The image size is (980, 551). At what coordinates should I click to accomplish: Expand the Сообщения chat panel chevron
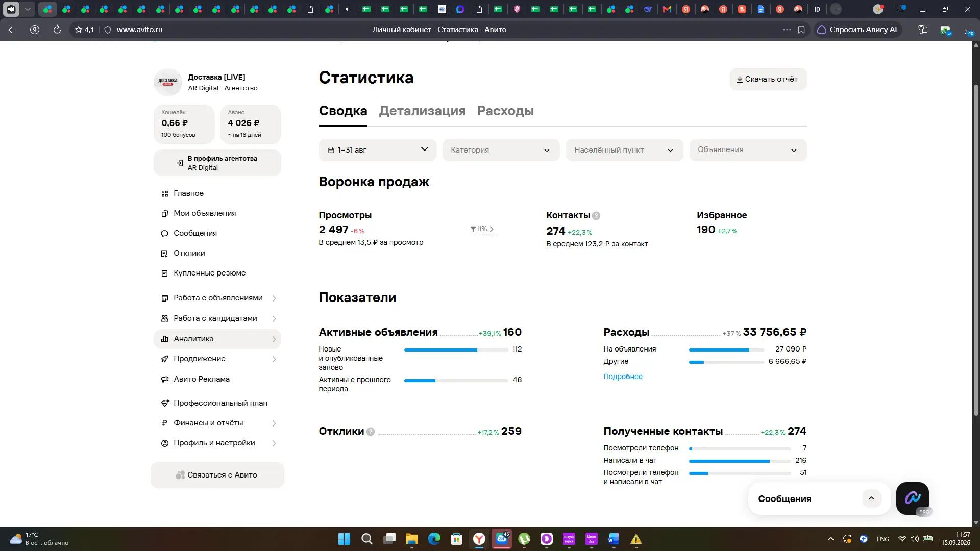871,498
